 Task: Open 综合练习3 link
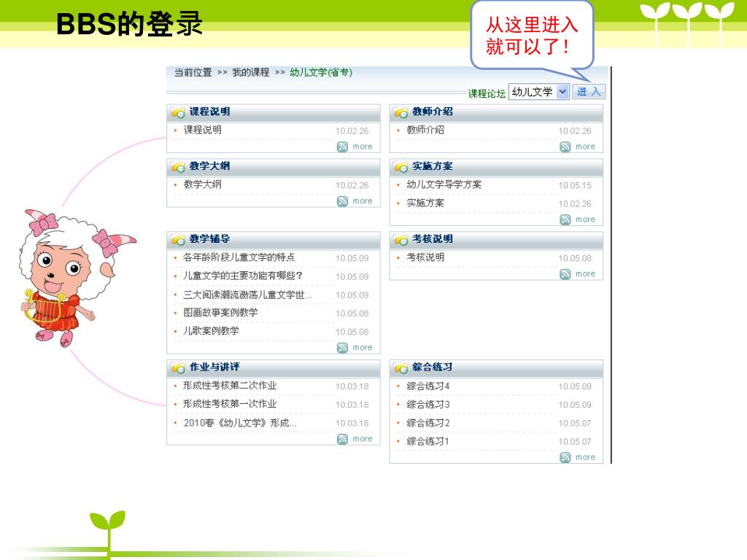click(428, 405)
